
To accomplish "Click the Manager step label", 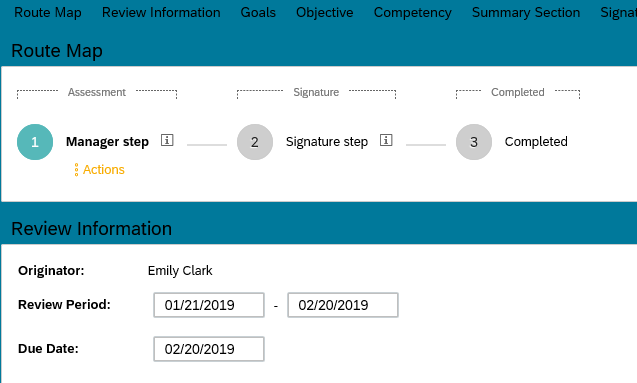I will click(x=107, y=142).
